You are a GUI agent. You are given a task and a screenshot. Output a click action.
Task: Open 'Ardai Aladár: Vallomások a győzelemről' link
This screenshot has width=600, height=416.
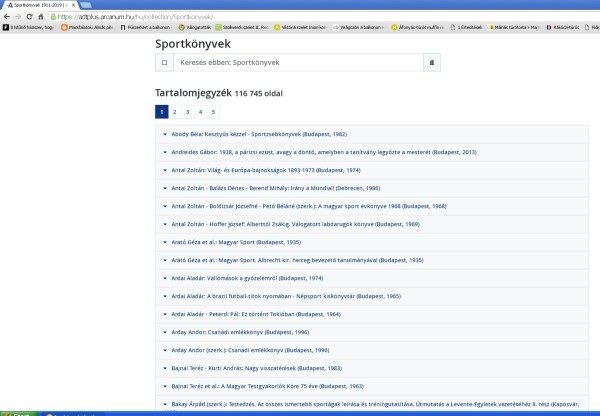tap(247, 278)
